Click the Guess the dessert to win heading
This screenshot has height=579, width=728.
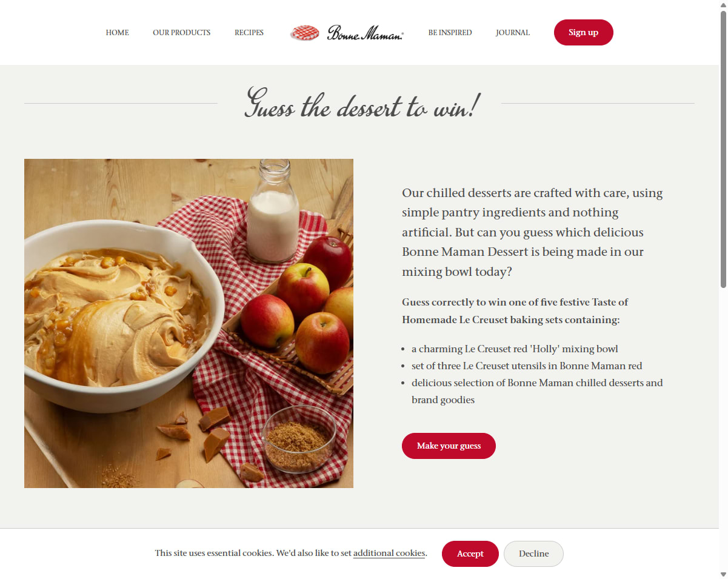click(x=361, y=104)
